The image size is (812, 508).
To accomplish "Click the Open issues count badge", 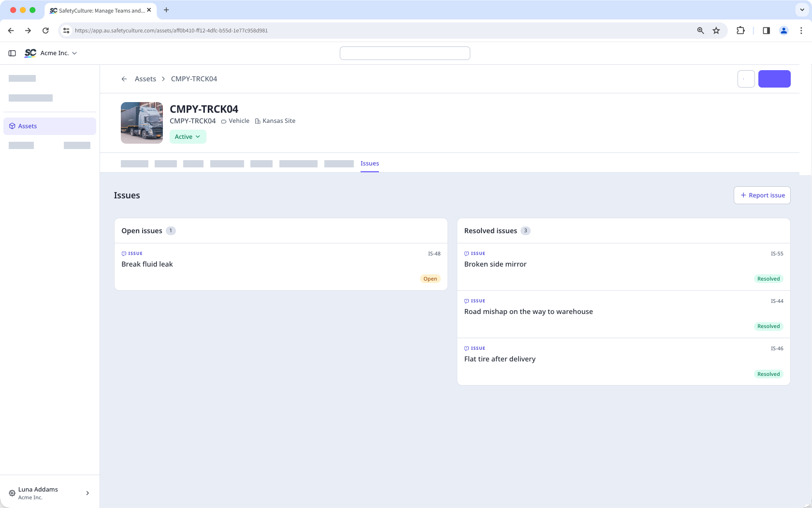I will pyautogui.click(x=171, y=231).
